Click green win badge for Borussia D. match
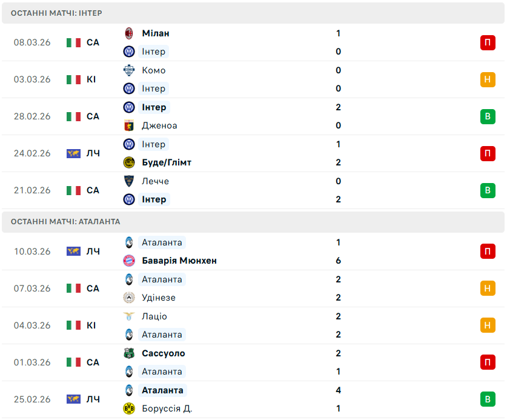Viewport: 507px width, 420px height. click(x=488, y=399)
